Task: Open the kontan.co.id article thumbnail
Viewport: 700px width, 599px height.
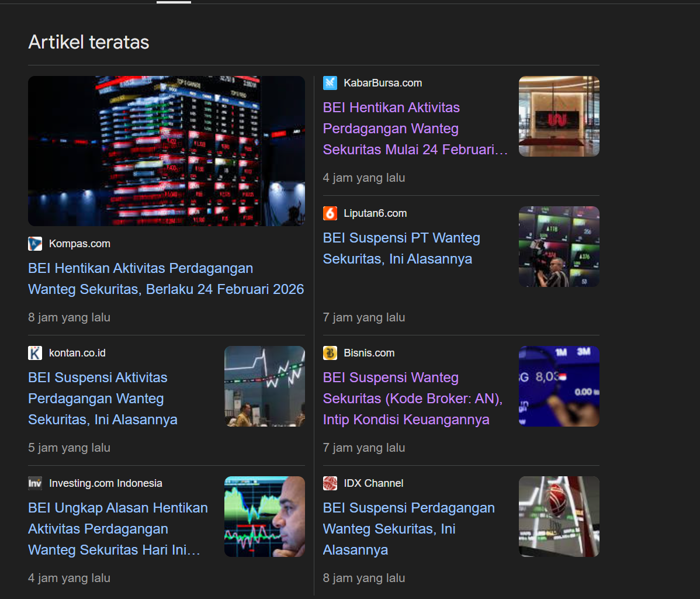Action: (x=265, y=386)
